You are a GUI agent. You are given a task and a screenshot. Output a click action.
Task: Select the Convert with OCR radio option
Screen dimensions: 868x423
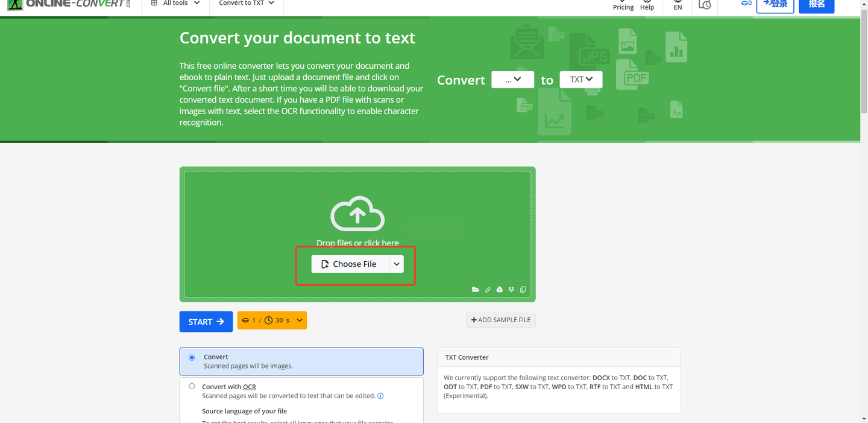192,386
